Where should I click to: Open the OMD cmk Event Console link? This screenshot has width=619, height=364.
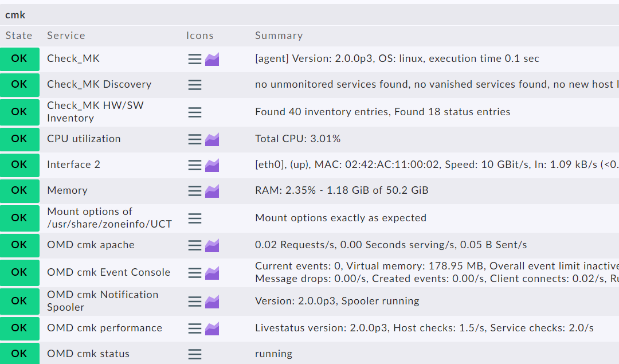[108, 272]
